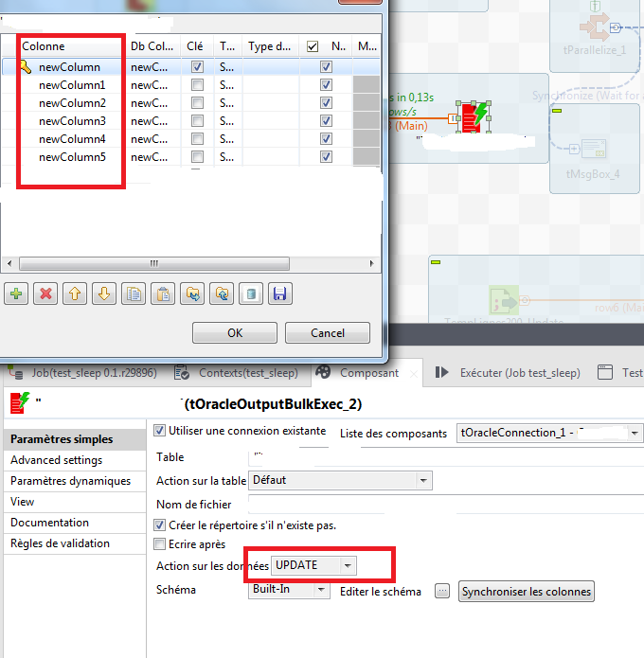Select the tMsgBox_4 component on canvas
The image size is (644, 658).
click(x=594, y=148)
